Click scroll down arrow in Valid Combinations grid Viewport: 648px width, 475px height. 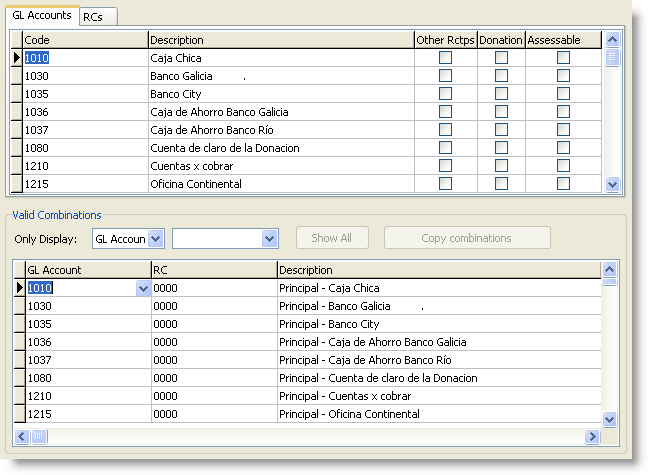click(610, 420)
